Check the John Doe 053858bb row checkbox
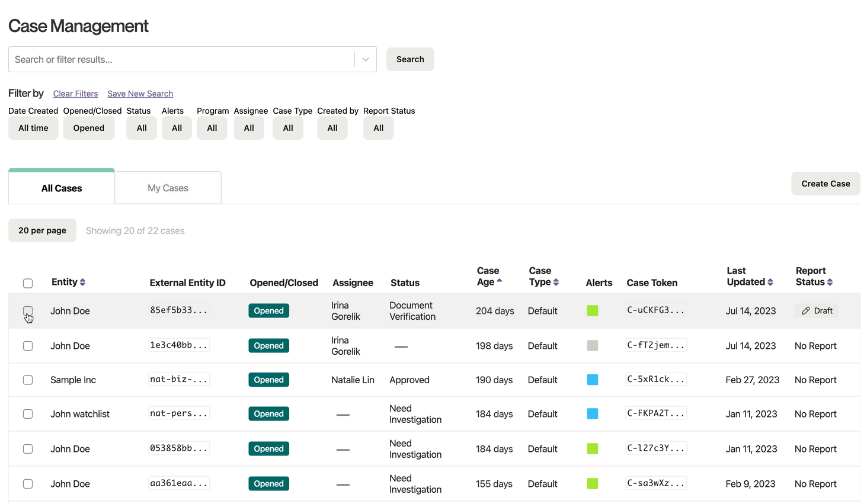Viewport: 864px width, 504px height. pyautogui.click(x=28, y=449)
